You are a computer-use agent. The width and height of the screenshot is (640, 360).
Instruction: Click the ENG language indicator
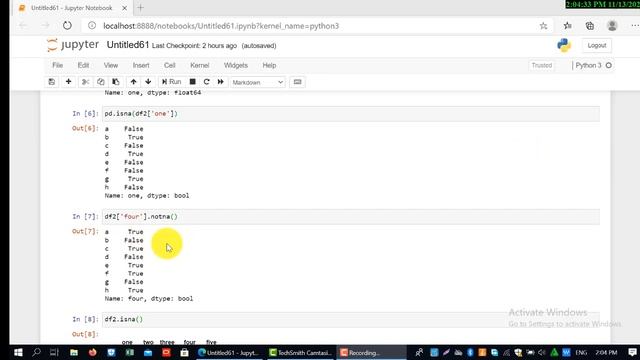(x=581, y=352)
